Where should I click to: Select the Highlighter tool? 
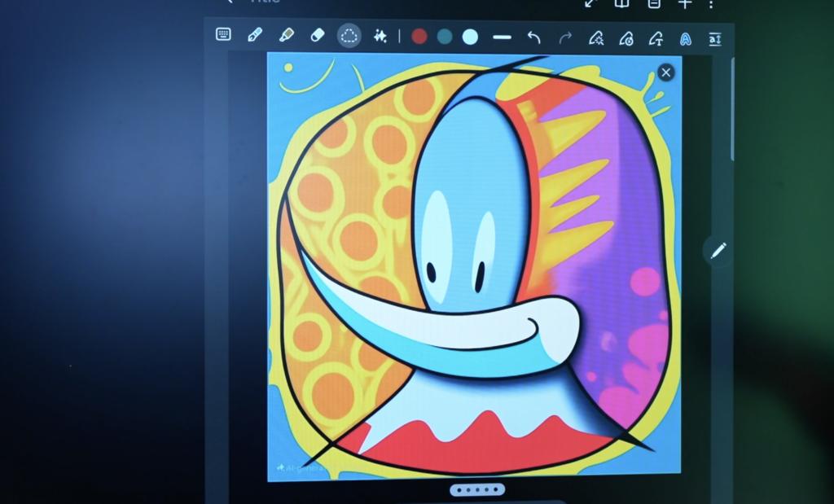286,35
